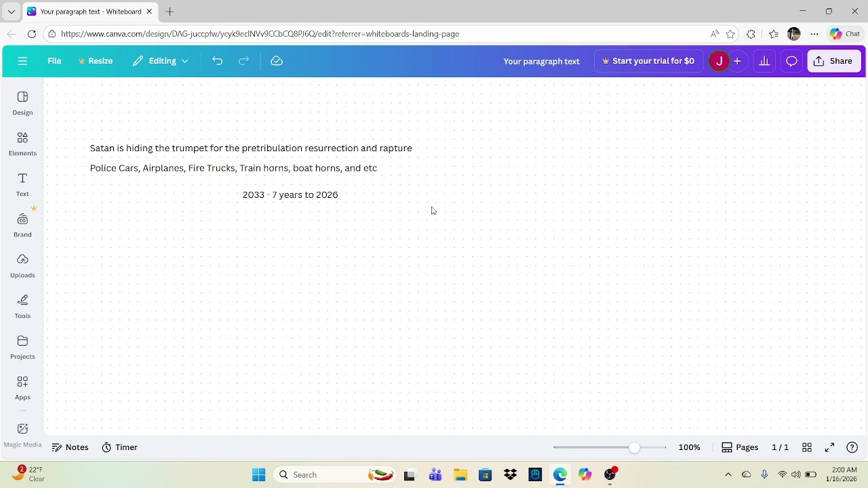The image size is (868, 488).
Task: Open the Timer button
Action: point(119,447)
